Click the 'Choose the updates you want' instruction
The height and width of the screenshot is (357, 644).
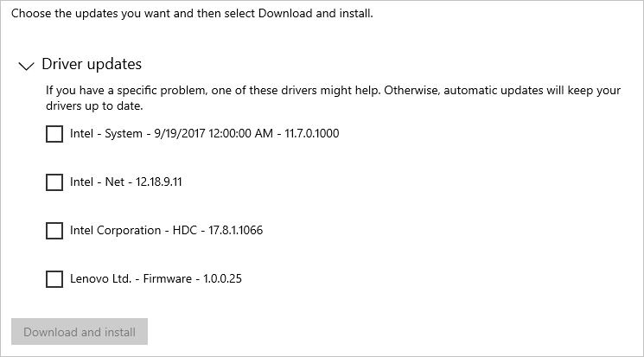click(x=192, y=14)
